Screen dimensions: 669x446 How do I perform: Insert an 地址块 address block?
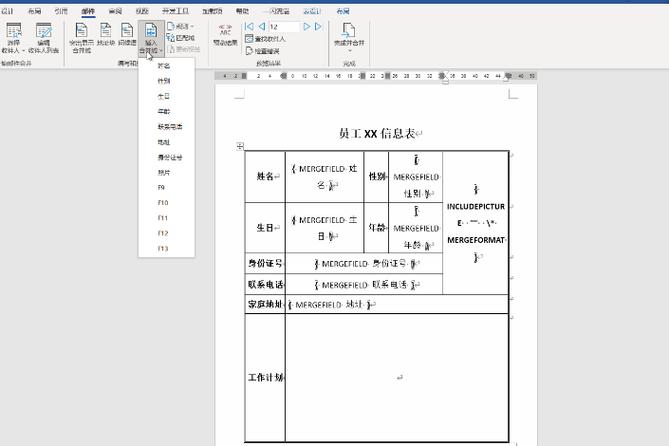[x=105, y=35]
